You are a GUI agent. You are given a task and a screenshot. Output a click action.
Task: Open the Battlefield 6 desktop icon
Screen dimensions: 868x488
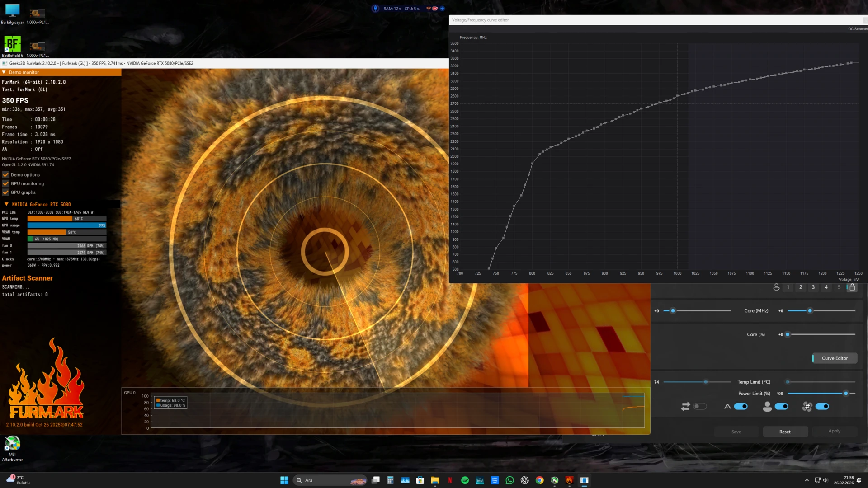12,47
